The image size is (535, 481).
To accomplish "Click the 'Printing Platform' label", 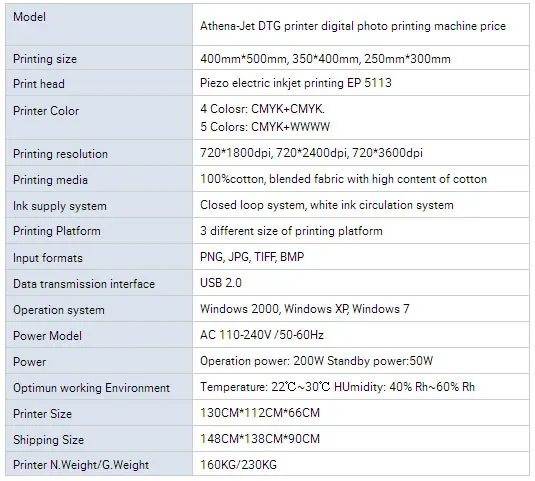I will pyautogui.click(x=57, y=231).
